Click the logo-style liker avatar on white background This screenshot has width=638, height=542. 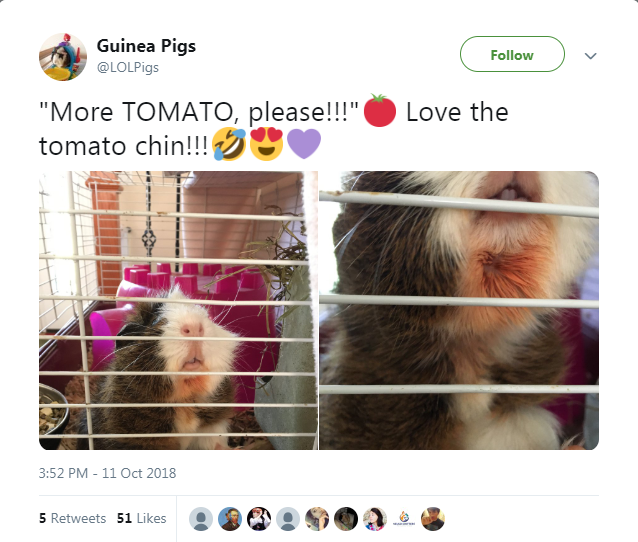click(404, 519)
